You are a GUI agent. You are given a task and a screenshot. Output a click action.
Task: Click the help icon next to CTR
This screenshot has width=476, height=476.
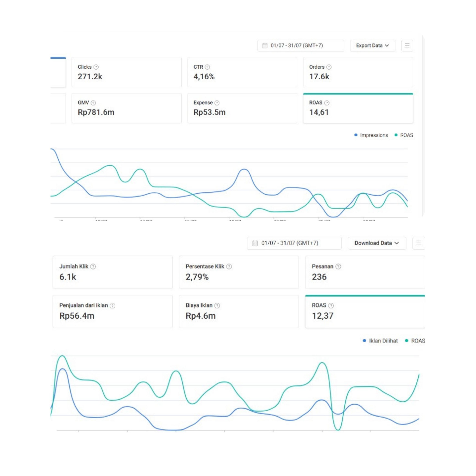click(x=207, y=67)
